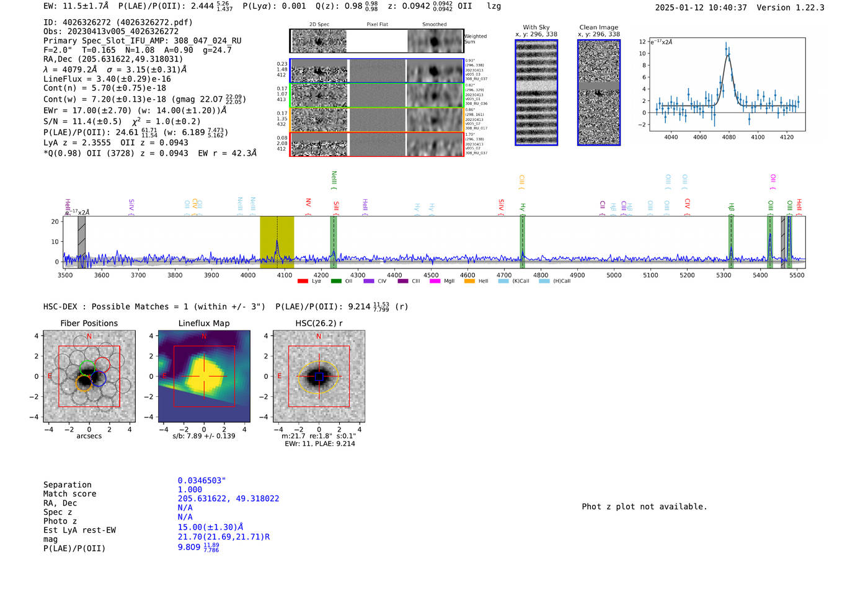Open the red-bordered fiber 2D spectrum row

377,144
